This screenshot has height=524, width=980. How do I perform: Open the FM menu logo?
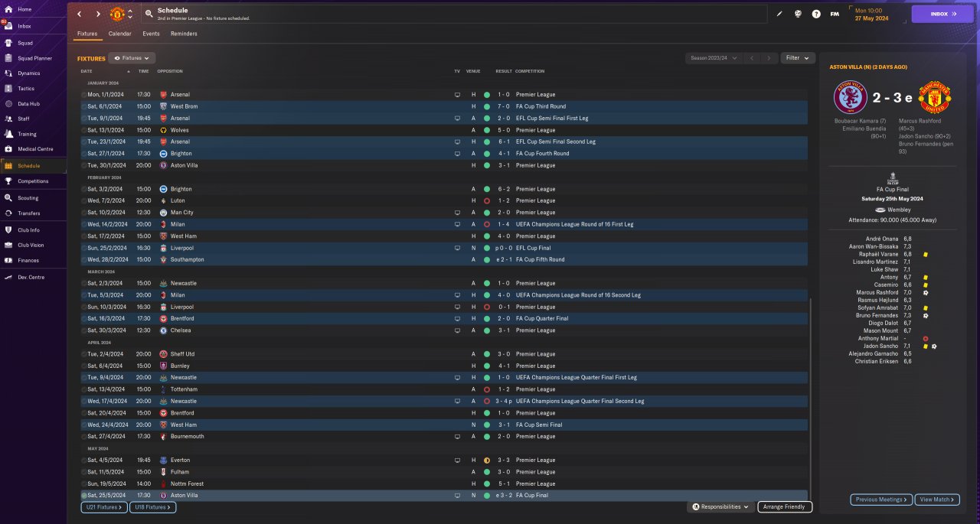coord(835,14)
